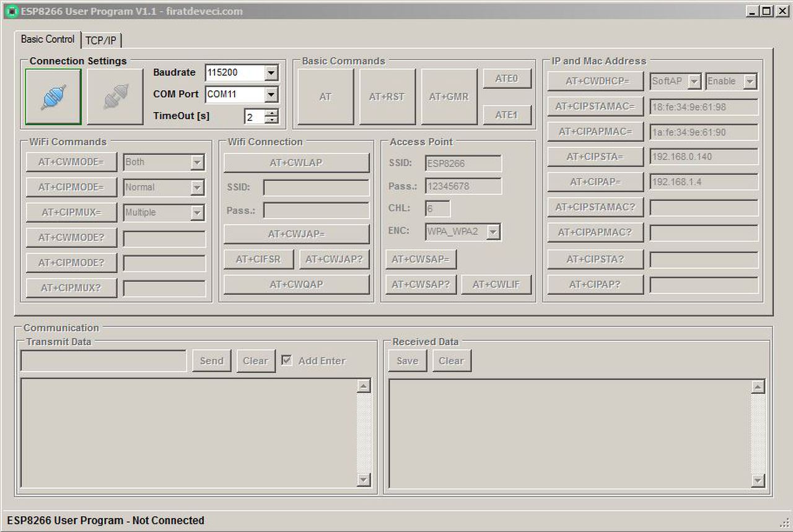Click the AT+CIPSTA? query button
Screen dimensions: 793x532
(x=595, y=259)
